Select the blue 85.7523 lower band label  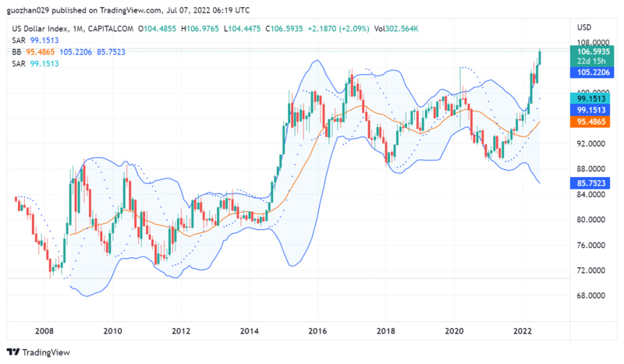coord(591,182)
